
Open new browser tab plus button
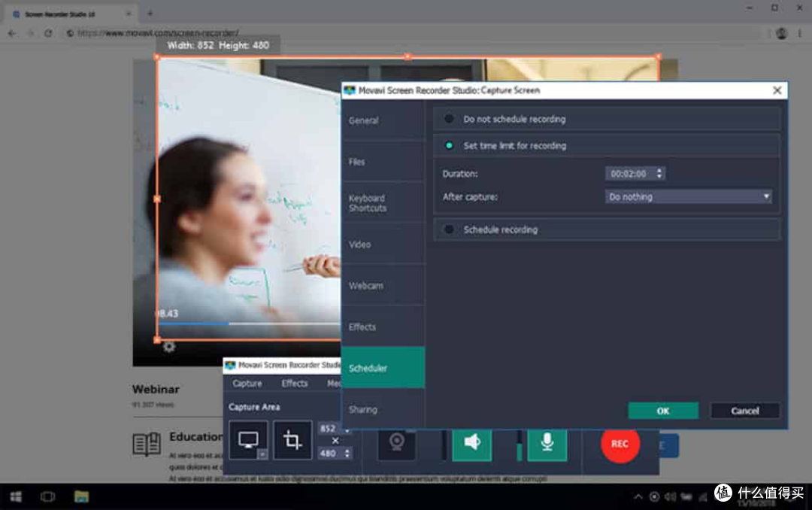150,14
